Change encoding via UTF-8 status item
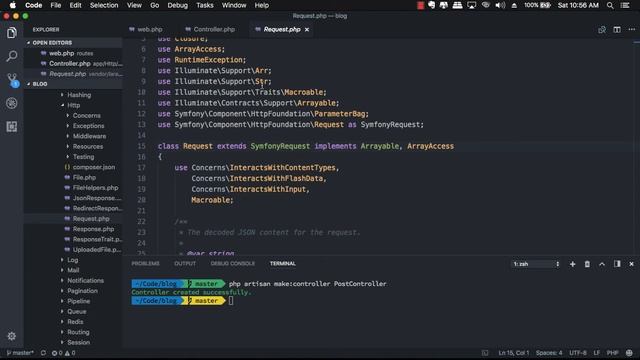Viewport: 640px width, 360px height. click(x=578, y=353)
